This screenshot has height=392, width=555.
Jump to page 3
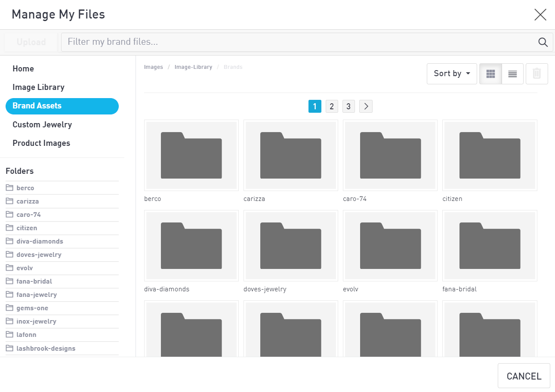pyautogui.click(x=348, y=106)
